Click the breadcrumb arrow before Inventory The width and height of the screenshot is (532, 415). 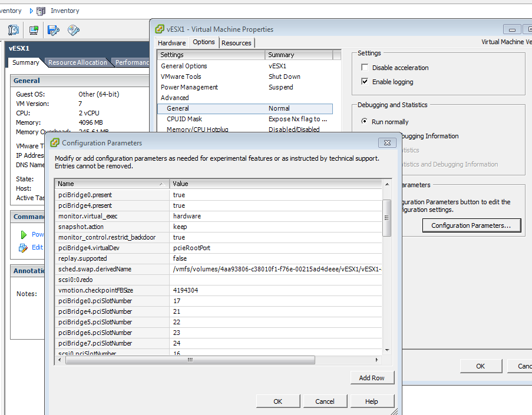31,11
